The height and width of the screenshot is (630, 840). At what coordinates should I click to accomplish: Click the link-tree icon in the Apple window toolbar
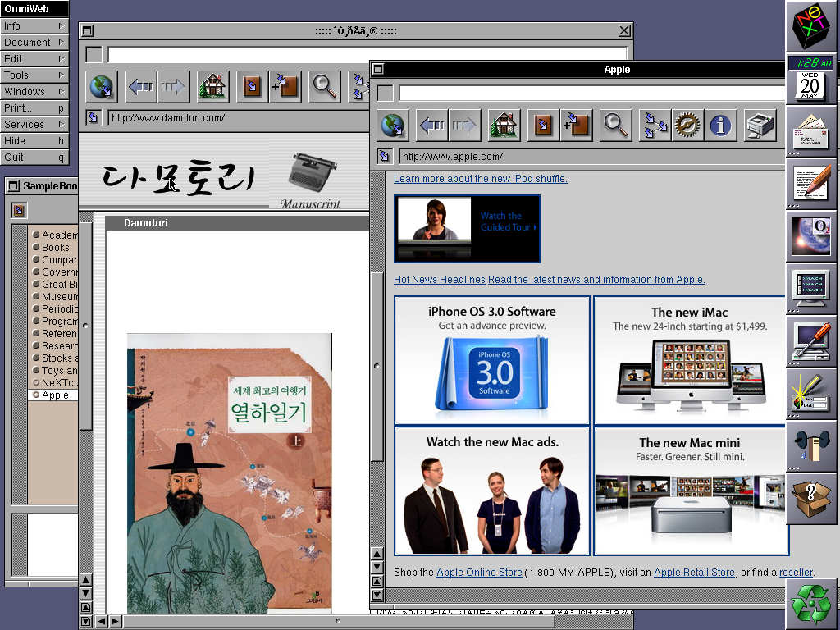click(x=655, y=126)
